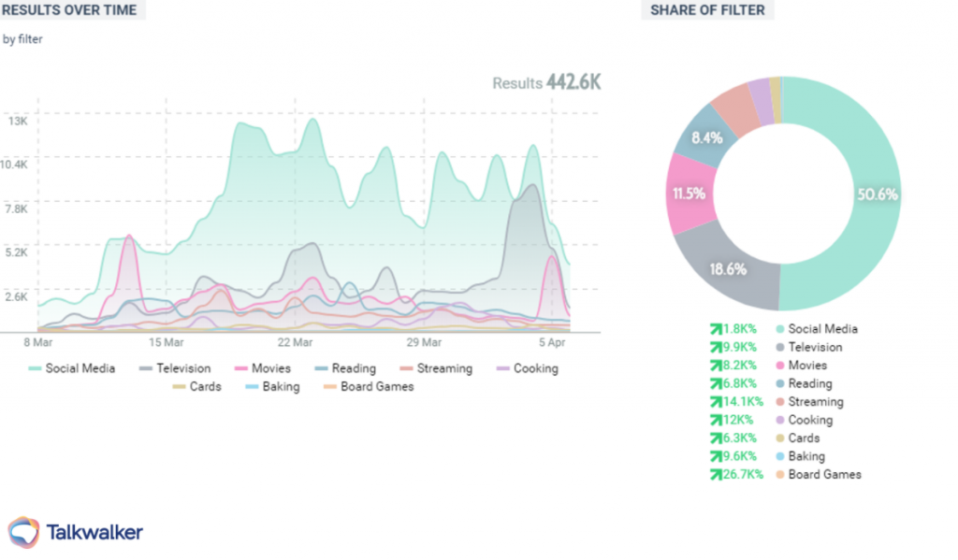Click the 22 Mar date on x-axis
This screenshot has height=560, width=958.
coord(294,343)
